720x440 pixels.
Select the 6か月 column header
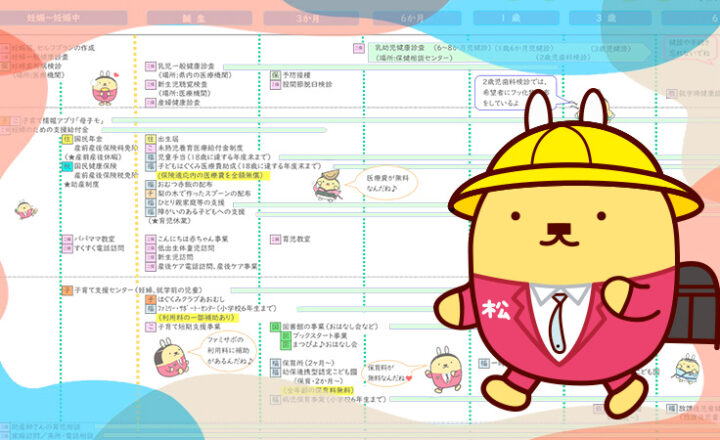(416, 18)
